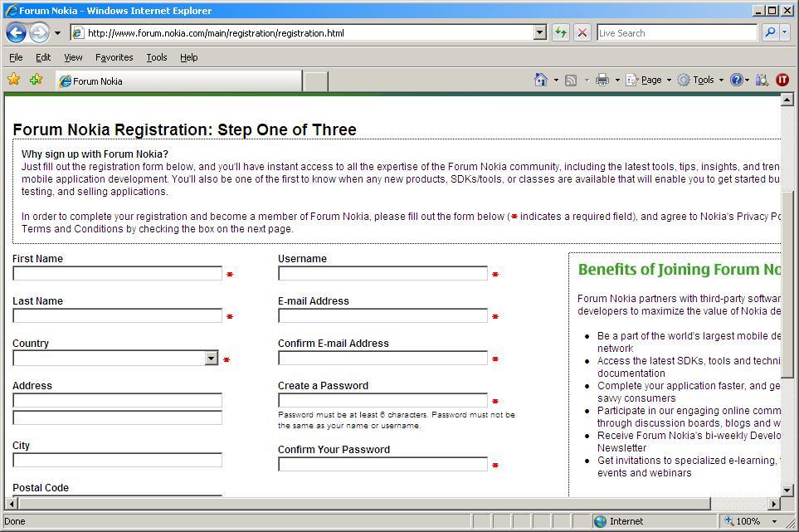Open the address bar URL history dropdown

click(x=540, y=33)
